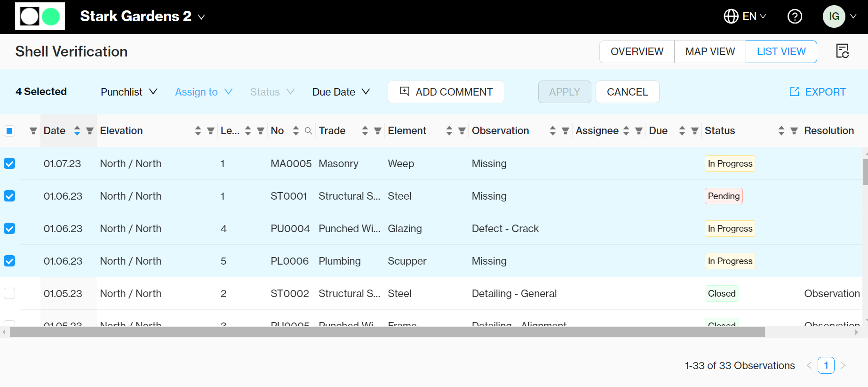Switch to the Map View tab
The height and width of the screenshot is (387, 868).
[x=710, y=51]
